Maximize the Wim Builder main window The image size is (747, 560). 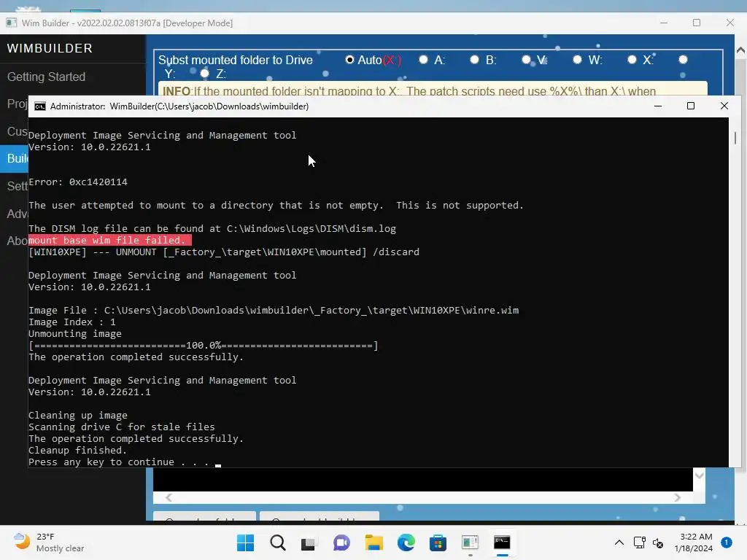click(x=697, y=23)
